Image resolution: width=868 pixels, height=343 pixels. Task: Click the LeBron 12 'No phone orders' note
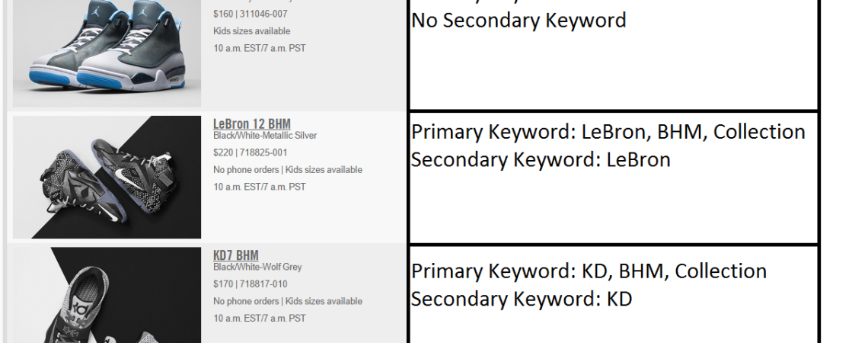tap(246, 170)
